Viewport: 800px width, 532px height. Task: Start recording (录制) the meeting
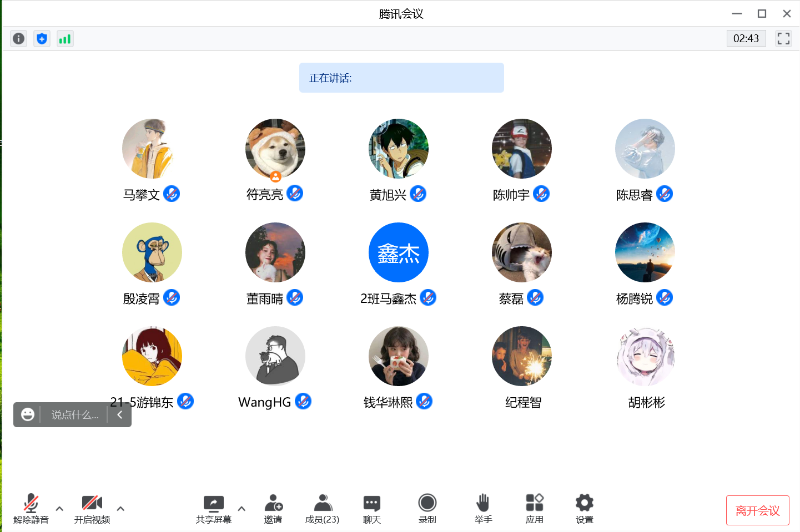click(x=427, y=508)
